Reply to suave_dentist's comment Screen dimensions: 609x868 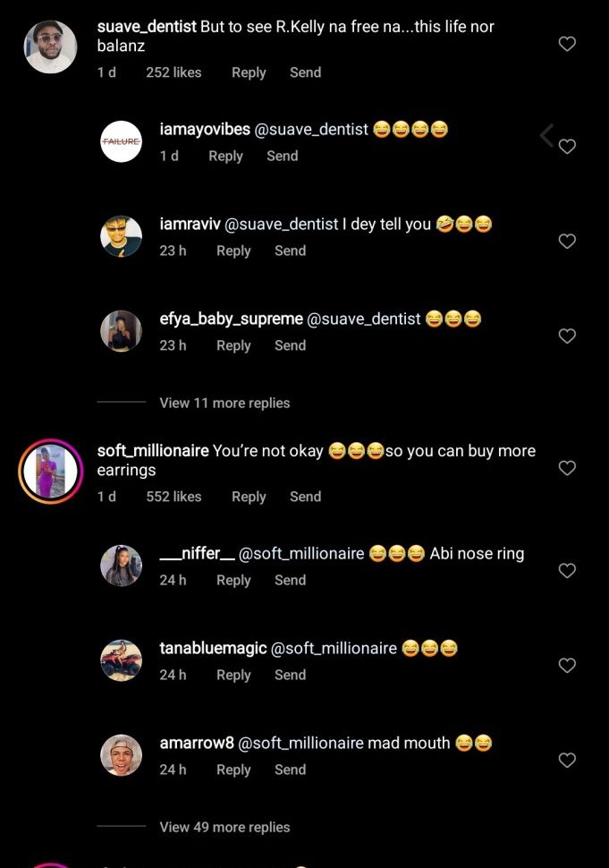249,72
